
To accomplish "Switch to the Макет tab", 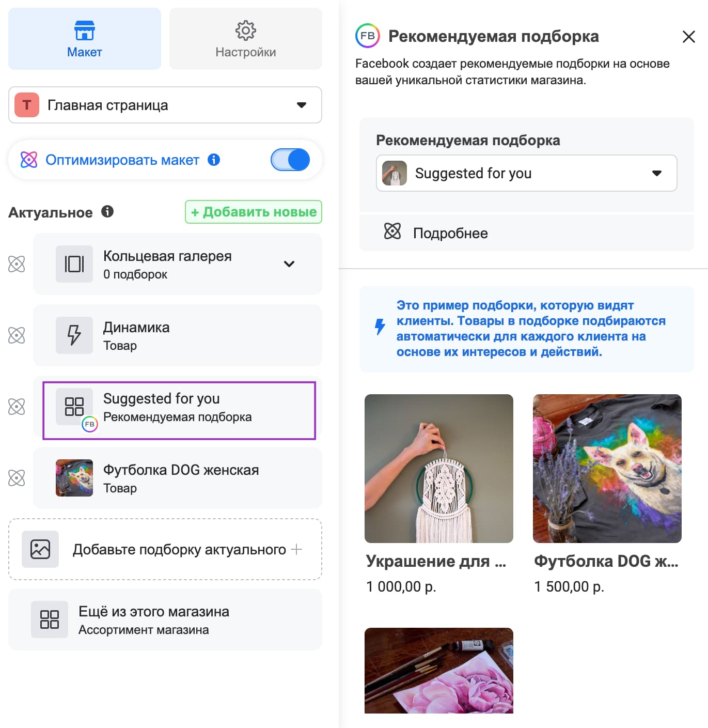I will (85, 39).
